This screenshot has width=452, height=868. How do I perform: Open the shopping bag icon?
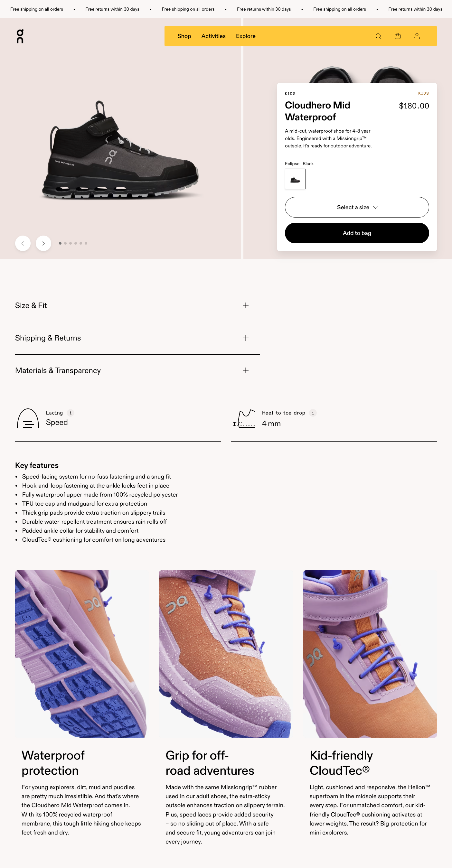[397, 36]
